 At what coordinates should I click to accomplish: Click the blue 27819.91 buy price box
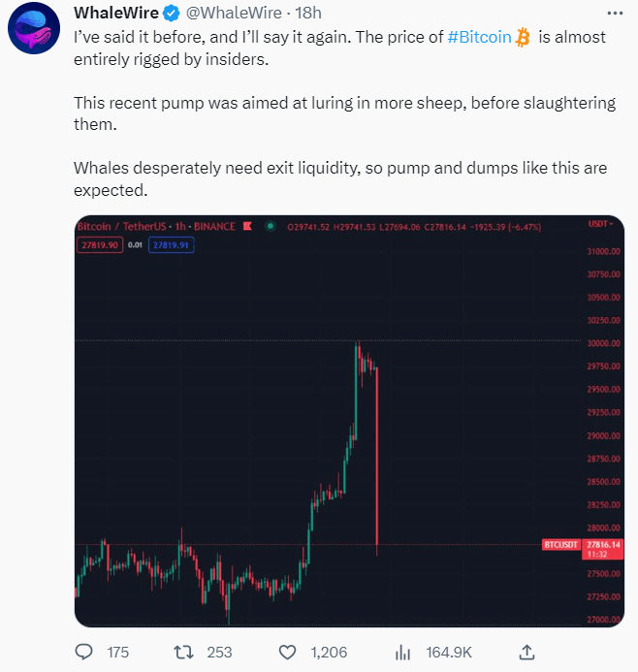pyautogui.click(x=171, y=245)
